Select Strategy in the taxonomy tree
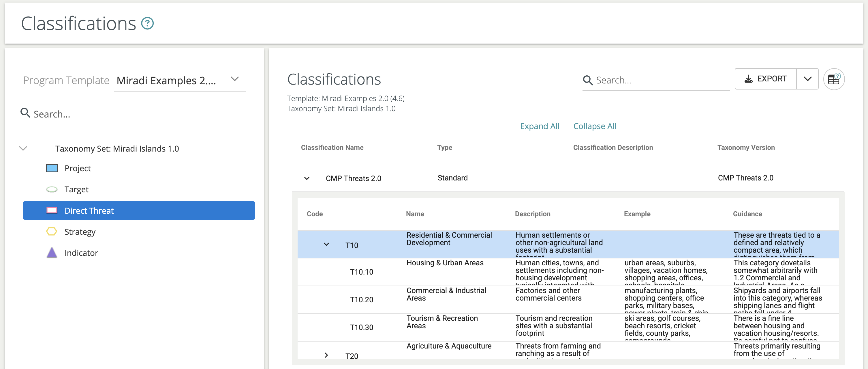Screen dimensions: 868x369 click(80, 232)
